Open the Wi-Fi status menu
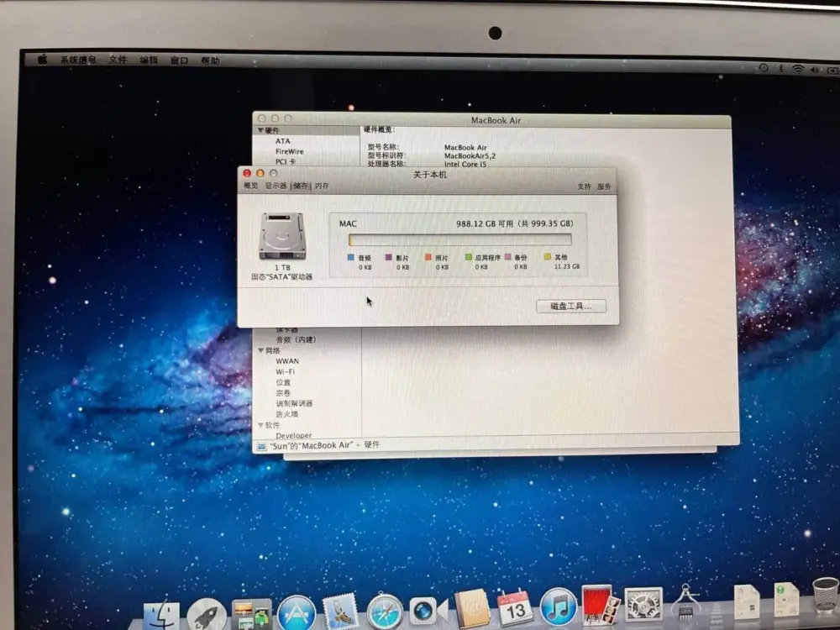The image size is (840, 630). [x=798, y=69]
